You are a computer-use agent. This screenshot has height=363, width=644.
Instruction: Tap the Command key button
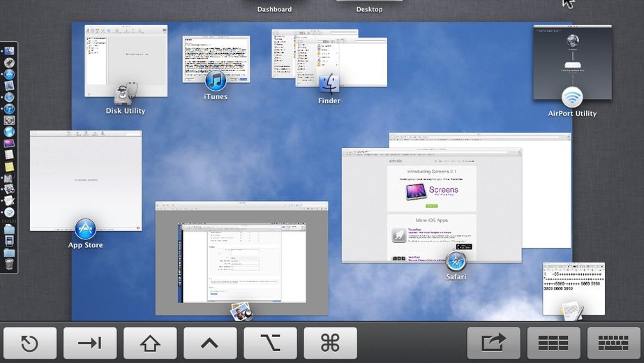click(330, 343)
